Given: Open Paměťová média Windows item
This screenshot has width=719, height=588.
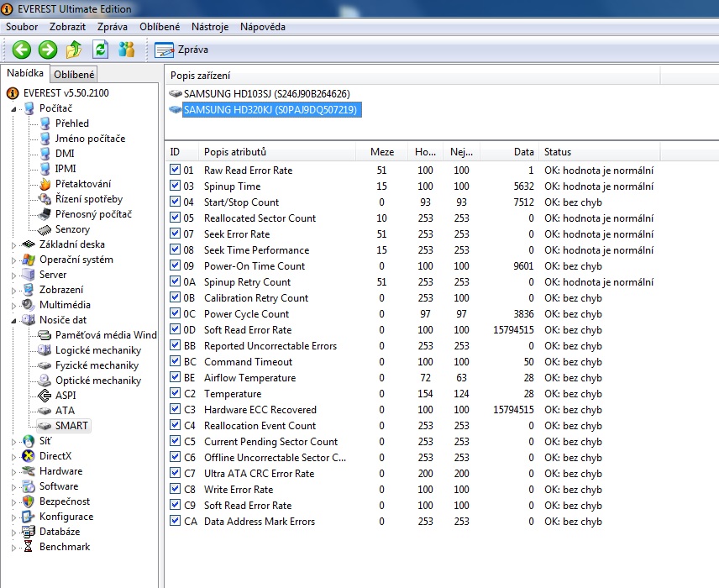Looking at the screenshot, I should (97, 335).
